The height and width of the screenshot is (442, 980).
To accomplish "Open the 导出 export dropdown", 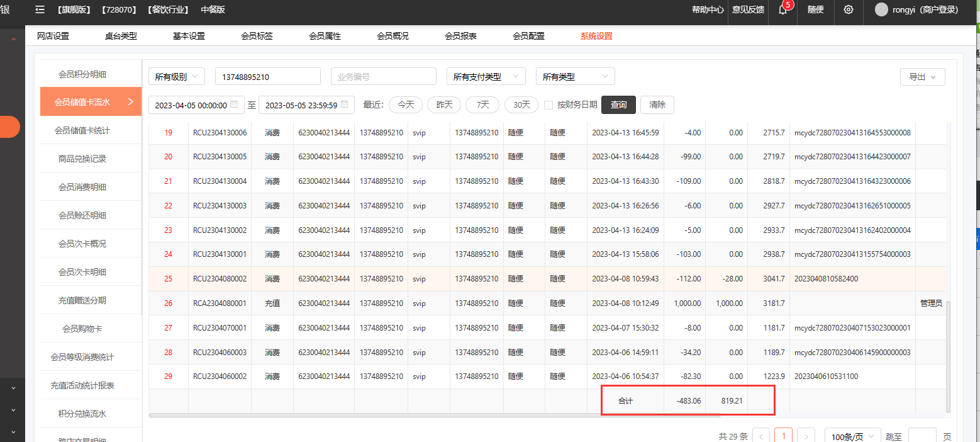I will click(x=922, y=77).
